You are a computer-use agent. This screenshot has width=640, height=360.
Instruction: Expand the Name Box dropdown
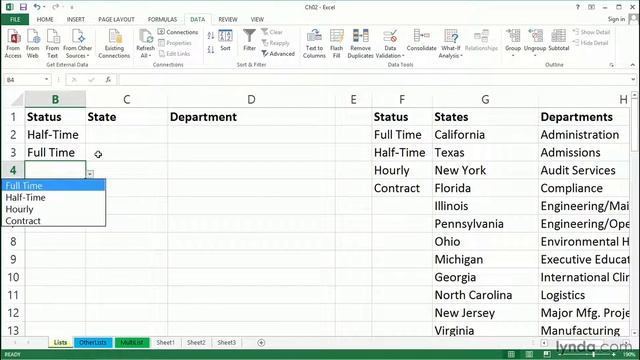(47, 80)
